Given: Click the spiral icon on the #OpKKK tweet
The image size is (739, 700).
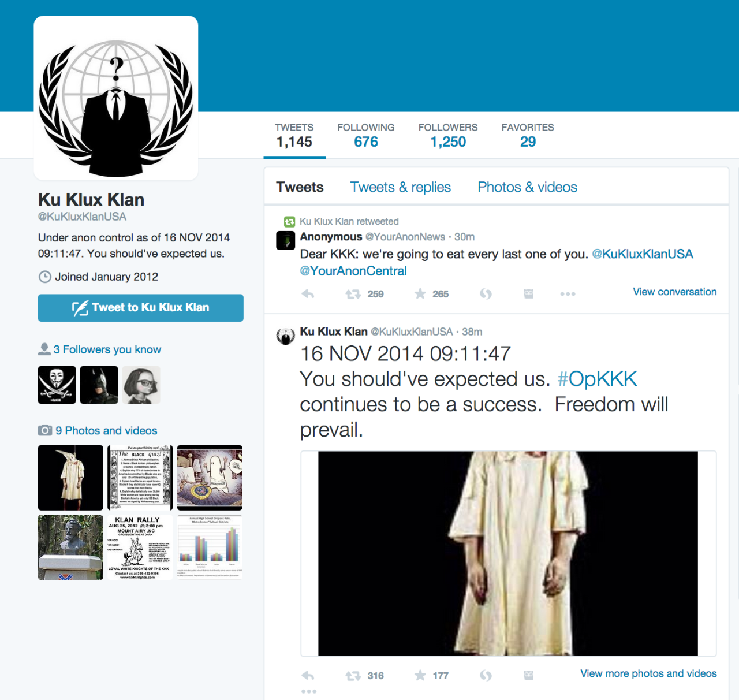Looking at the screenshot, I should coord(486,676).
